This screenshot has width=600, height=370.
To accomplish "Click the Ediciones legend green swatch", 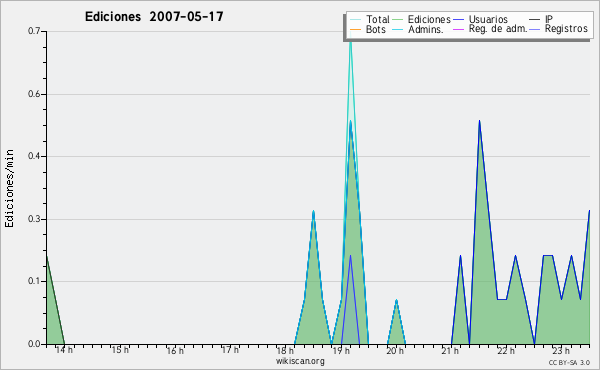I will [x=398, y=20].
